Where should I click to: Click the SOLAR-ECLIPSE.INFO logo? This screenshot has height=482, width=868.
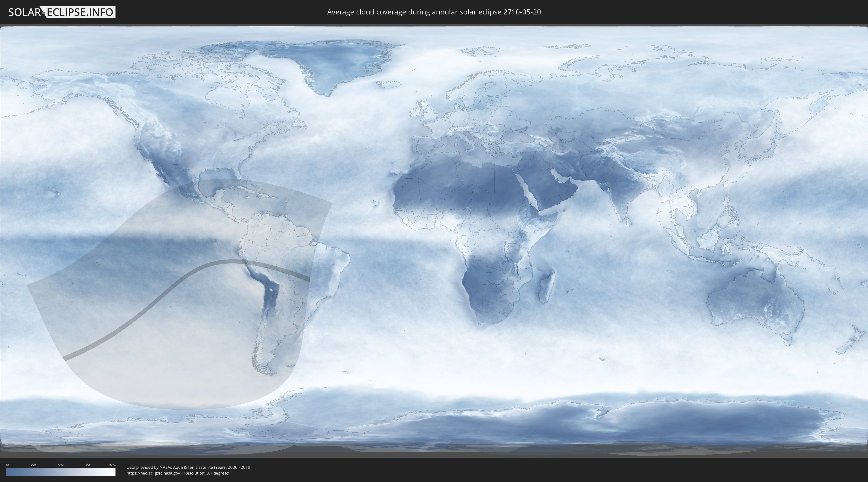click(62, 12)
